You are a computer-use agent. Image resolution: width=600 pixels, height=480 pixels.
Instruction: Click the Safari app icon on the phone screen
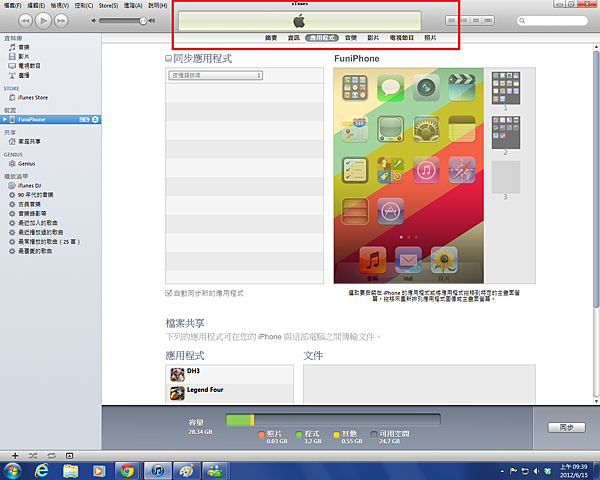tap(461, 170)
